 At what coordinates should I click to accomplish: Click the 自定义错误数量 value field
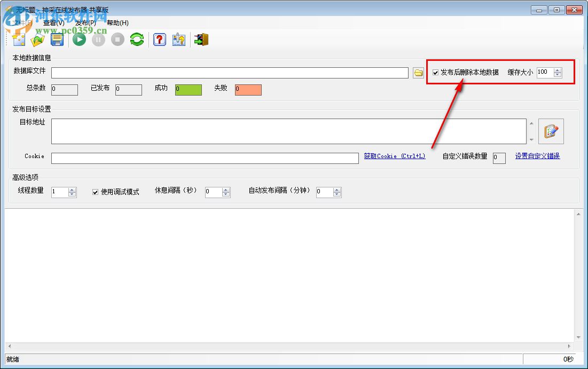click(499, 158)
